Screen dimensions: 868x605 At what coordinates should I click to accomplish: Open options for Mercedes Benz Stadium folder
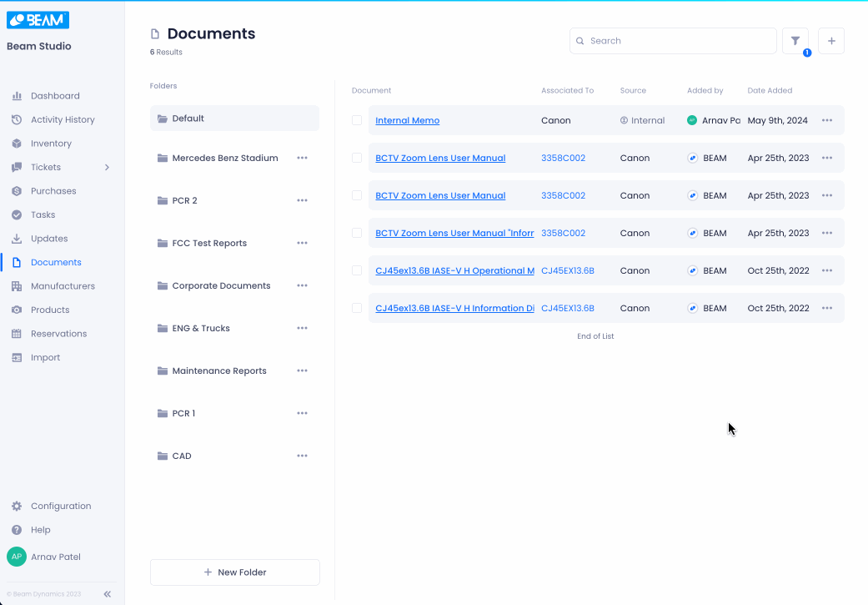pos(302,158)
